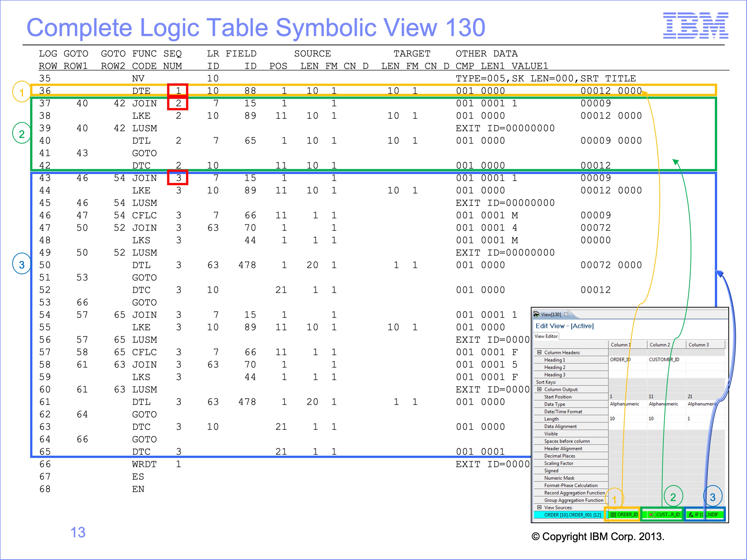Open Column 3 Data Type Alphanumeric cell
The image size is (747, 560).
pyautogui.click(x=705, y=404)
